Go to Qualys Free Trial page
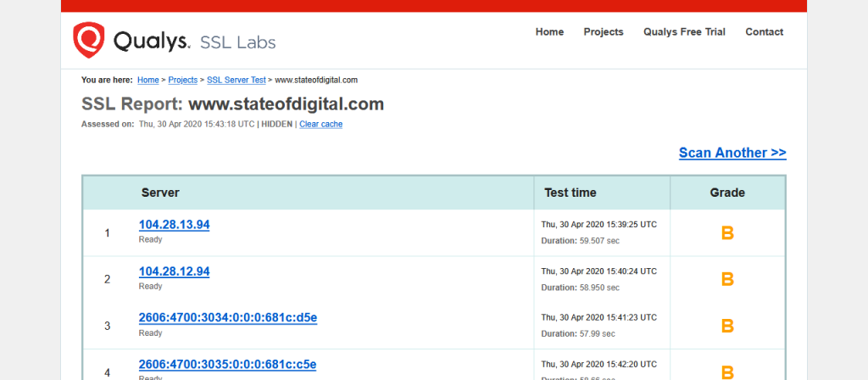Viewport: 868px width, 380px height. click(684, 32)
